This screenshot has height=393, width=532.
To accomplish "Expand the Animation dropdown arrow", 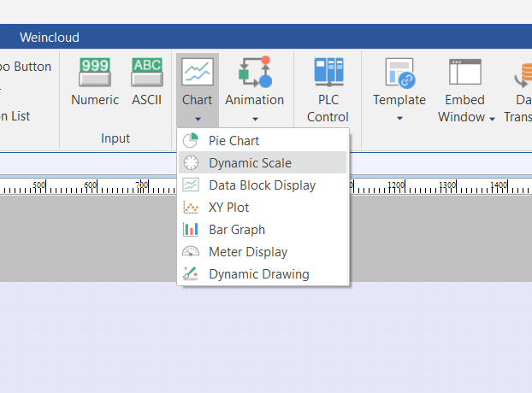I will point(254,118).
